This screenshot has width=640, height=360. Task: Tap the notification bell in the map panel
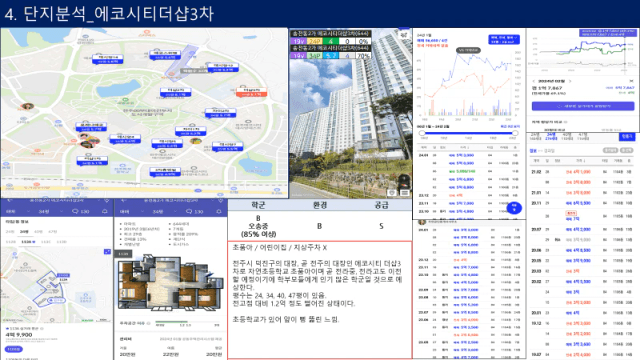pos(104,211)
